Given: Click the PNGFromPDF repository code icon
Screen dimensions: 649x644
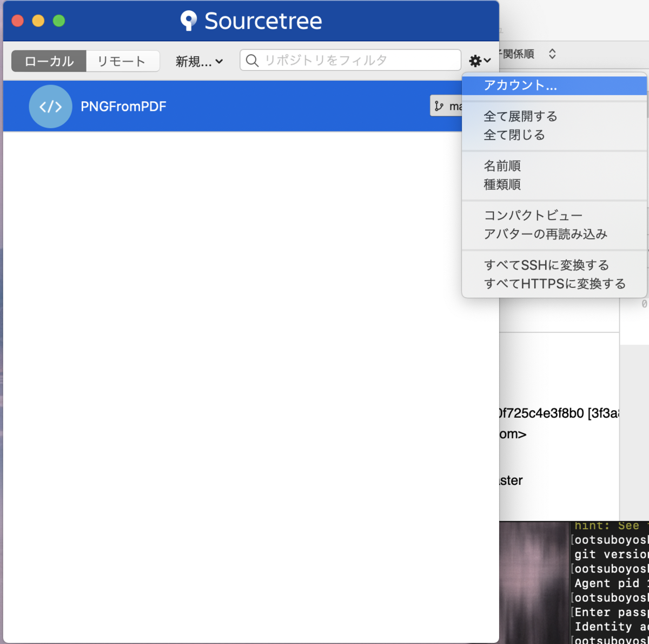Looking at the screenshot, I should (50, 106).
